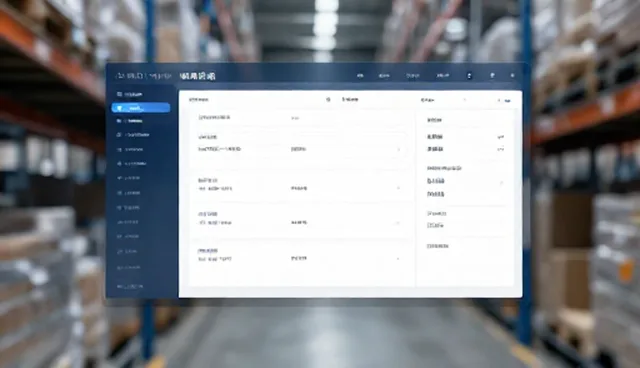Expand the chevron of the last list card
640x368 pixels.
pos(398,258)
